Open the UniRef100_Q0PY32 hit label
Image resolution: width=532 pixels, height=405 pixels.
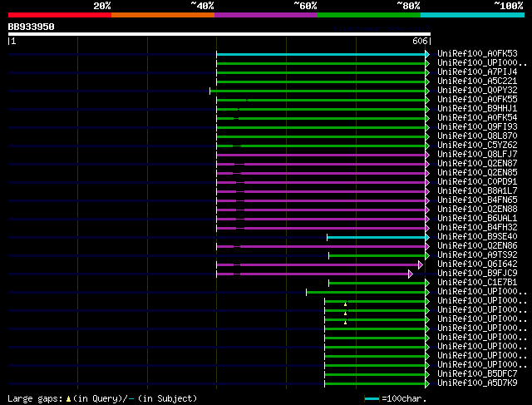pyautogui.click(x=477, y=91)
